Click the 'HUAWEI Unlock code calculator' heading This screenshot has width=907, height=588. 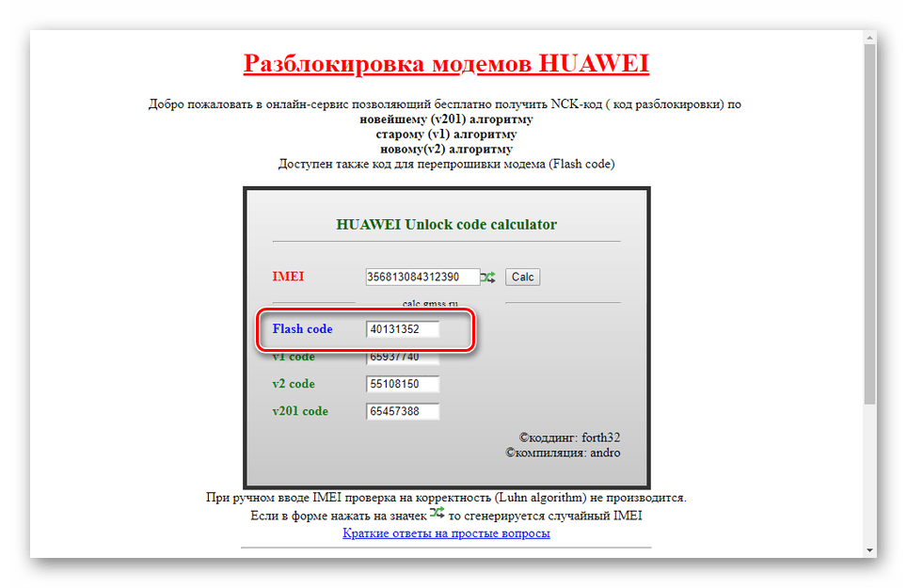coord(447,224)
